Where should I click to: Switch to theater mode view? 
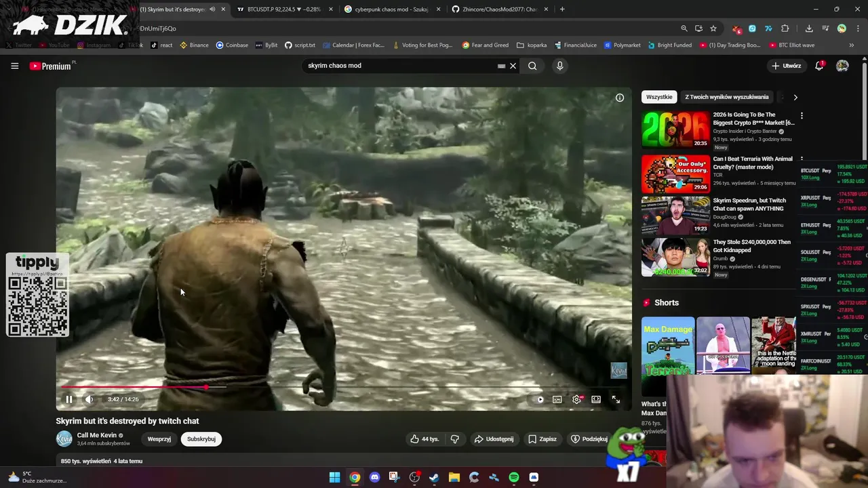595,400
